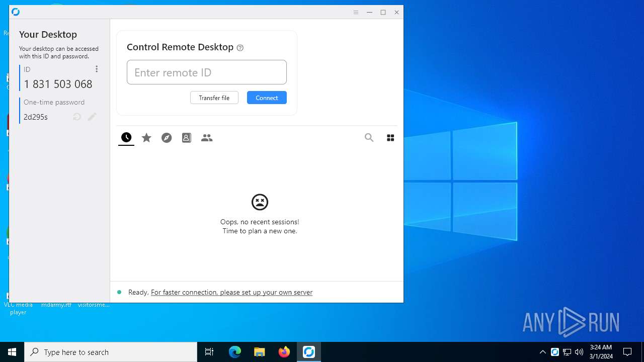Click the taskbar search box
Screen dimensions: 644x362
(x=111, y=352)
